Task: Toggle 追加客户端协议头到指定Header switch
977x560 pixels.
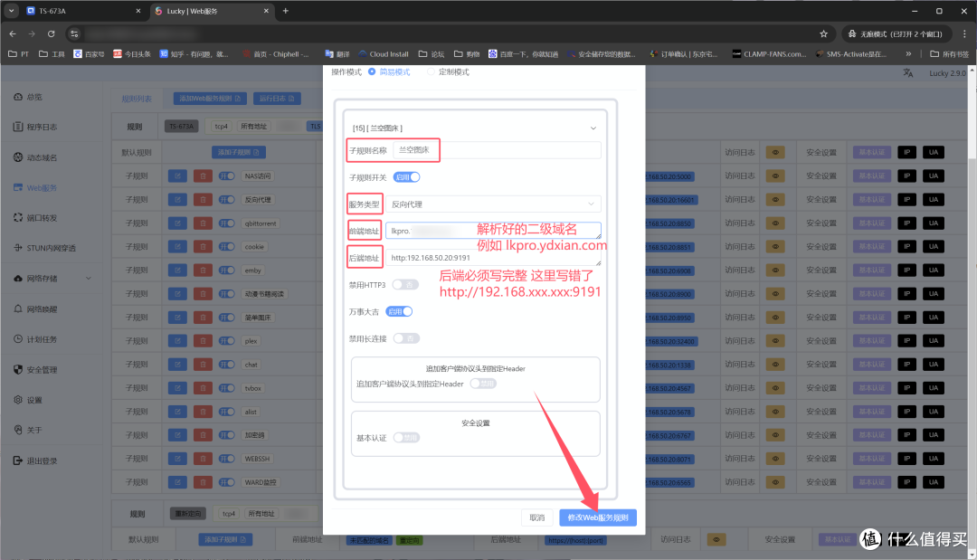Action: (483, 384)
